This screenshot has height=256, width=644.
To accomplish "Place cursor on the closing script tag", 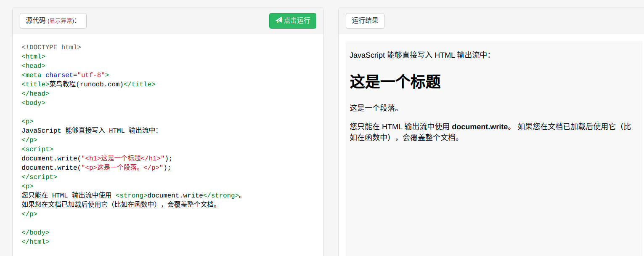I will coord(39,177).
